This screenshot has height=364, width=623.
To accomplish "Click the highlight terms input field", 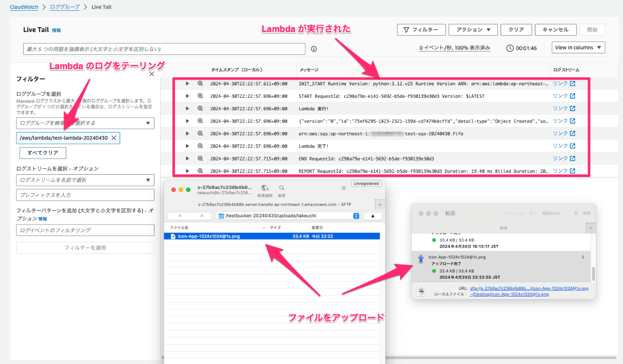I will pyautogui.click(x=164, y=49).
